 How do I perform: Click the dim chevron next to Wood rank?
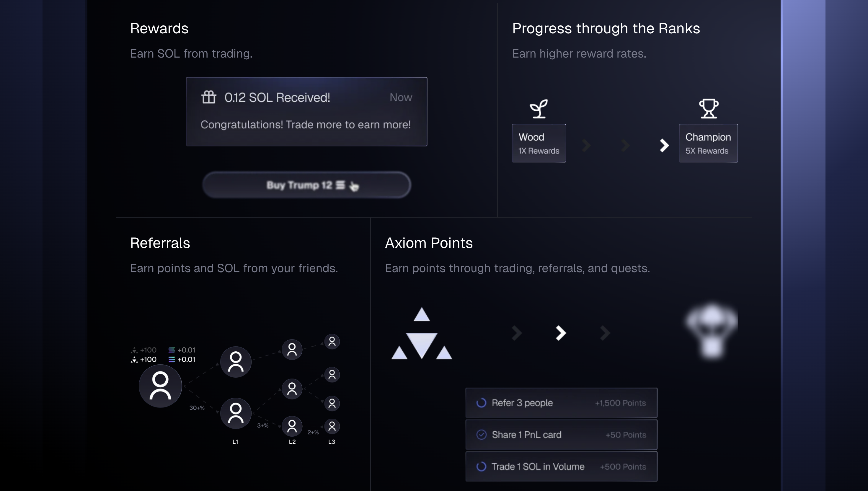586,145
